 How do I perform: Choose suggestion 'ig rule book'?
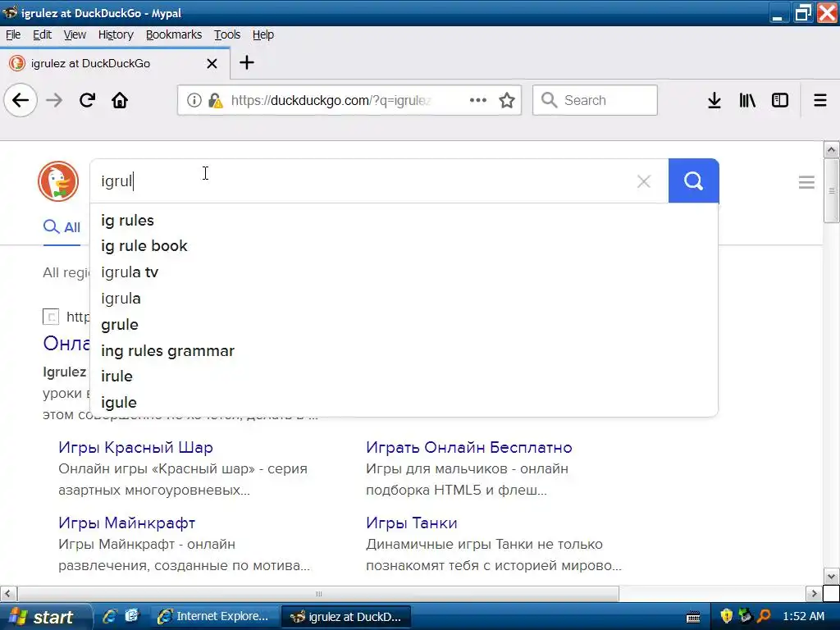(x=404, y=246)
